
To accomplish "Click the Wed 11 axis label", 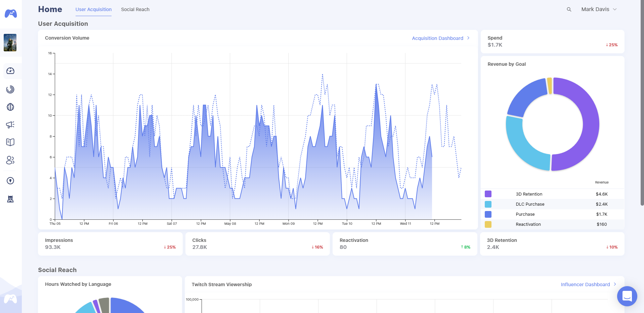I will tap(405, 224).
